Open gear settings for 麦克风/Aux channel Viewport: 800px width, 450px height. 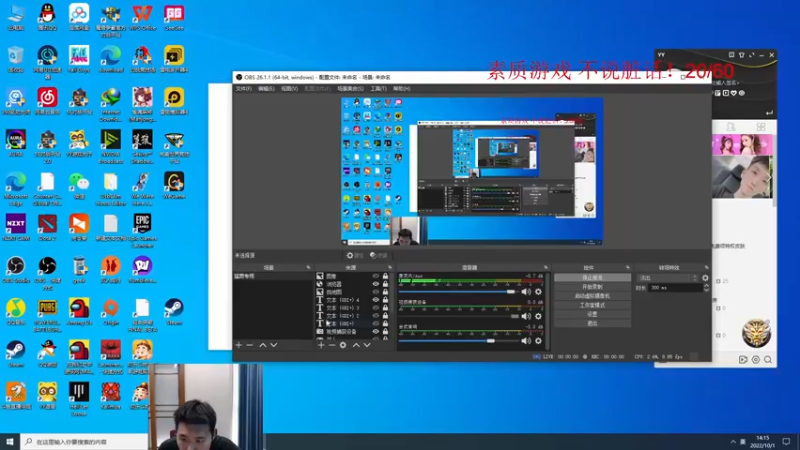pyautogui.click(x=538, y=292)
